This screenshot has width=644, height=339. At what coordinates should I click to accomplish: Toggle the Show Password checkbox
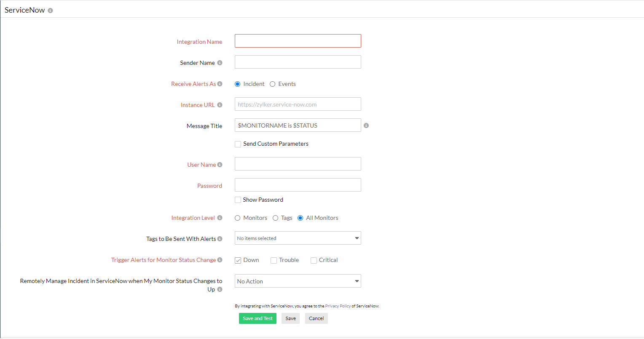[238, 200]
